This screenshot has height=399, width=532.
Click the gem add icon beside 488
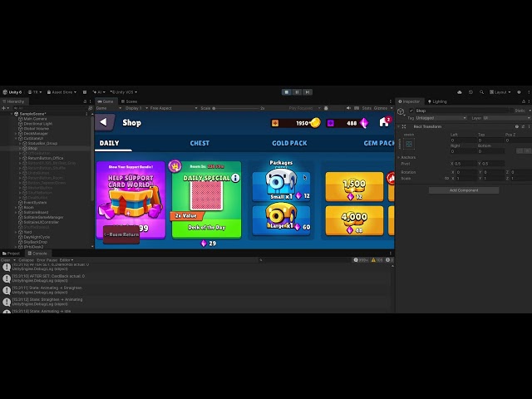pos(331,123)
